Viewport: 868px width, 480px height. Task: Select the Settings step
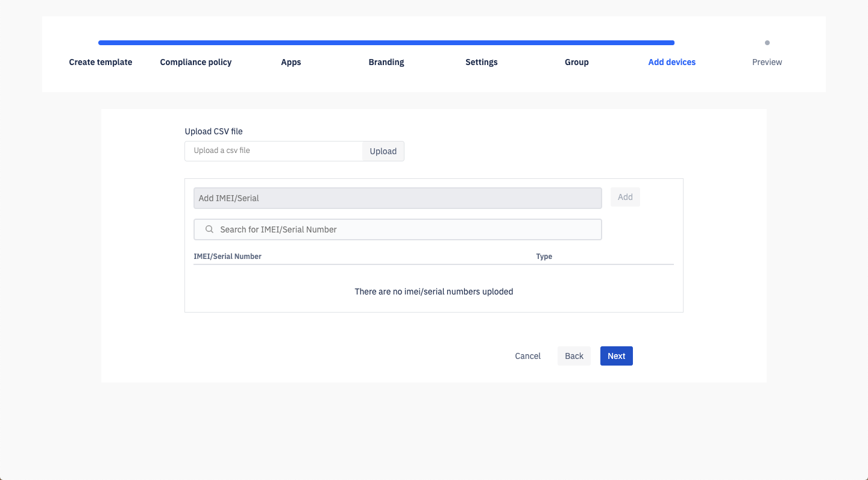[x=482, y=62]
